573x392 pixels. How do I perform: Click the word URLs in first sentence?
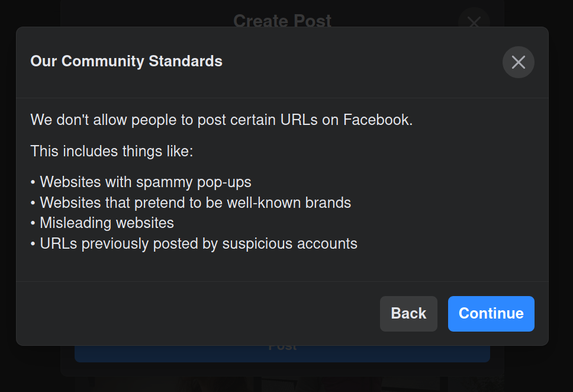pyautogui.click(x=299, y=120)
